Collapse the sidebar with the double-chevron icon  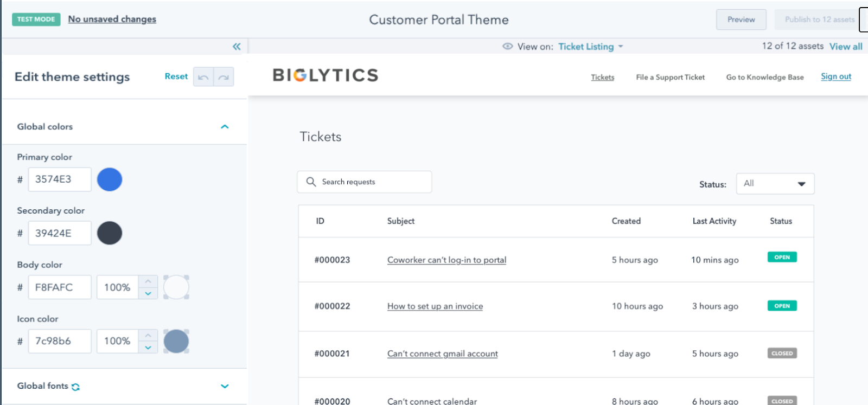[237, 47]
